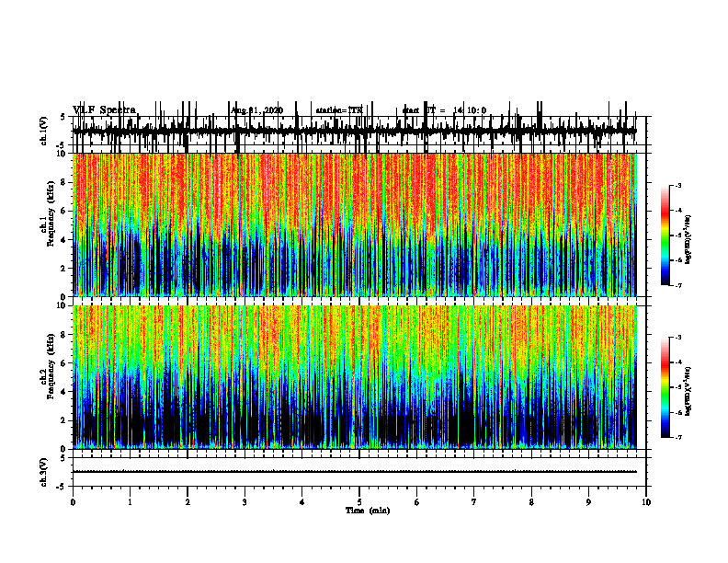
Task: Click time axis tick label "6"
Action: coord(417,502)
